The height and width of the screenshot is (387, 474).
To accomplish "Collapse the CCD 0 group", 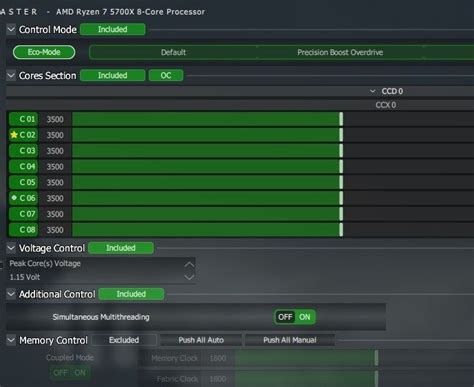I will click(x=373, y=91).
